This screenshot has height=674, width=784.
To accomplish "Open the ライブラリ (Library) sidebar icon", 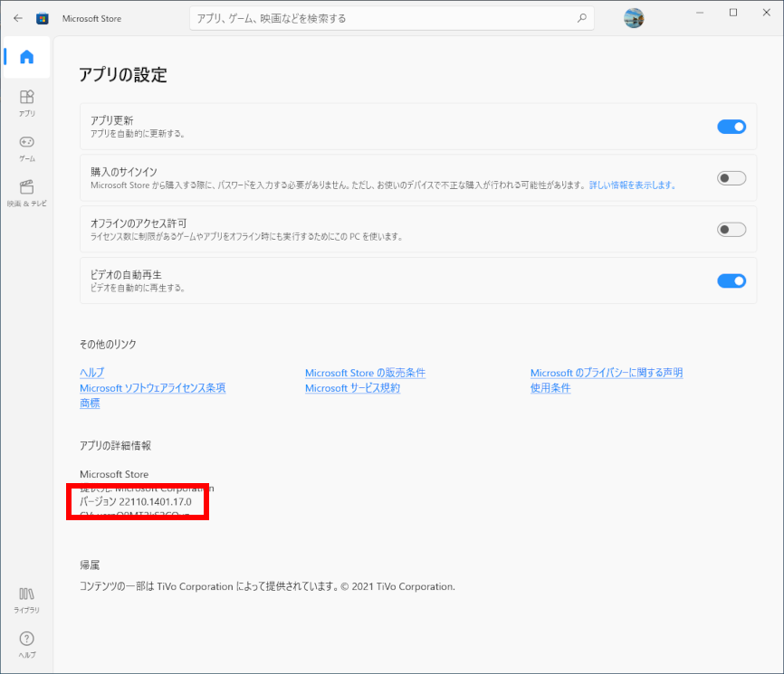I will click(x=26, y=600).
